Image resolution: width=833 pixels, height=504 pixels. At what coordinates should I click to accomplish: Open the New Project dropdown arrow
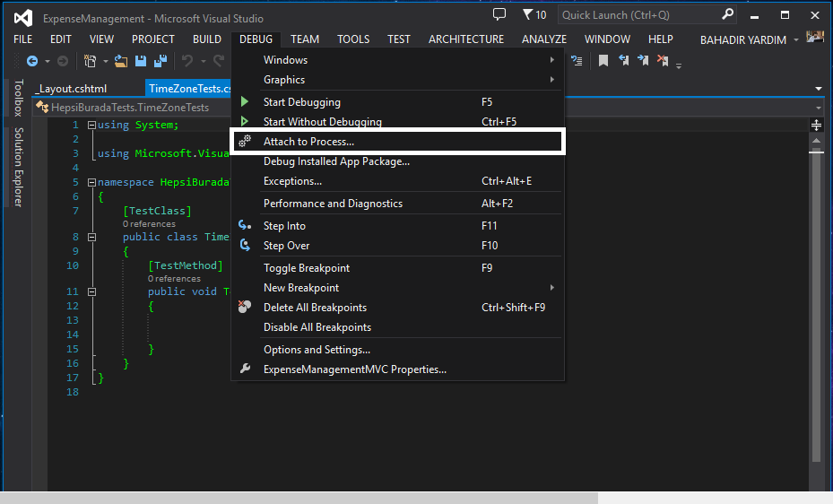point(105,62)
